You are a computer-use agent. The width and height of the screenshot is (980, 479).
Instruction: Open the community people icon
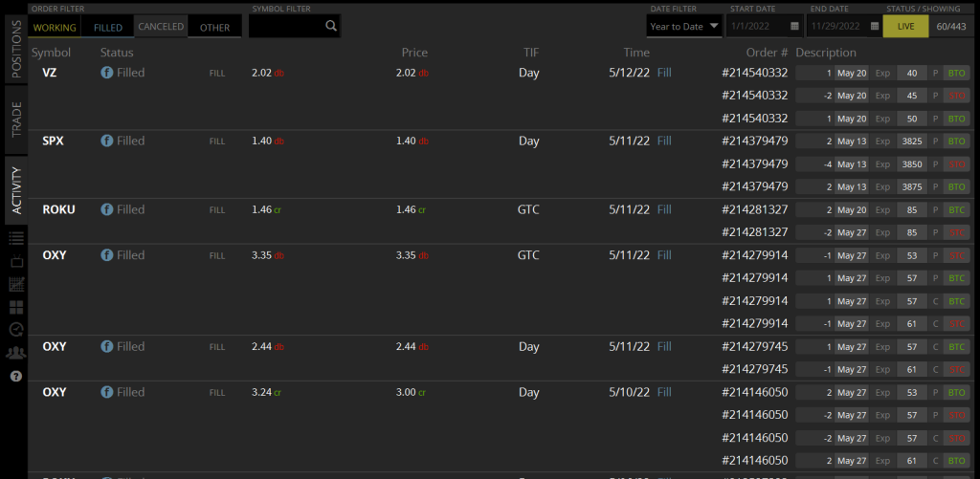15,353
